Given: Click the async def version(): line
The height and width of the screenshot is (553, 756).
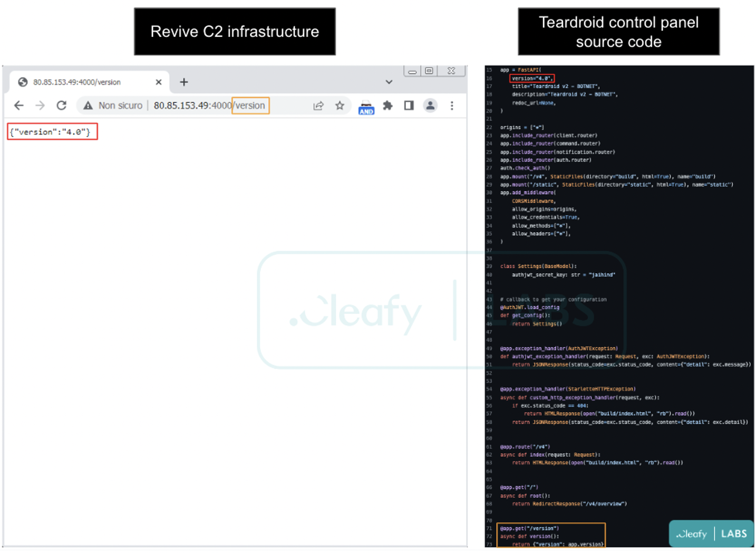Looking at the screenshot, I should coord(529,537).
